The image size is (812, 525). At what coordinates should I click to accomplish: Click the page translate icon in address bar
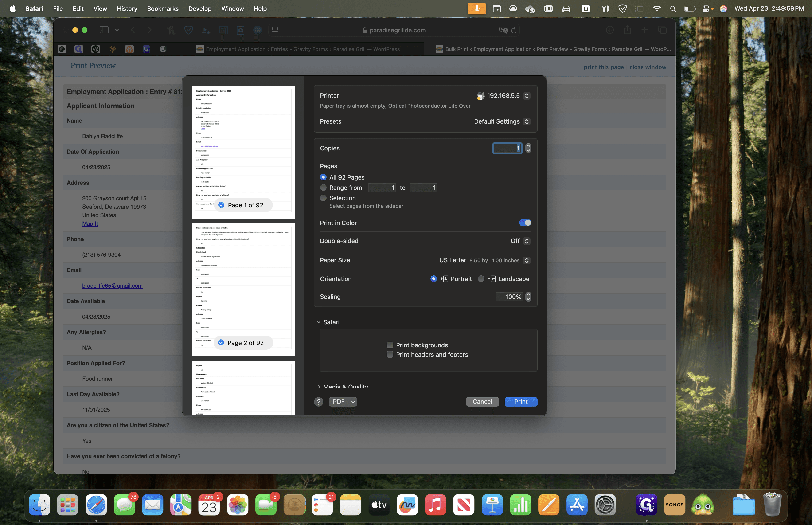pos(503,30)
